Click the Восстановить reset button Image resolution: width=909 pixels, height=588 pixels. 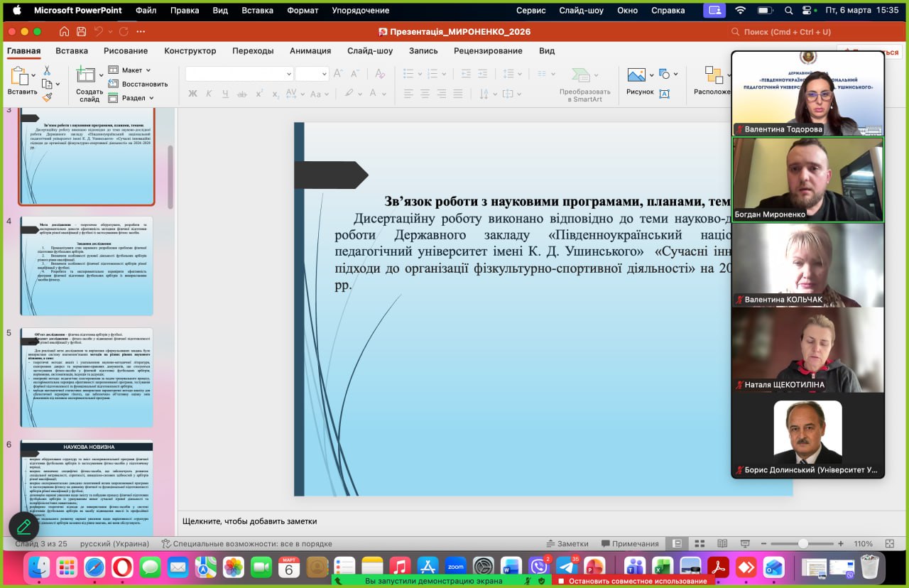(x=138, y=84)
